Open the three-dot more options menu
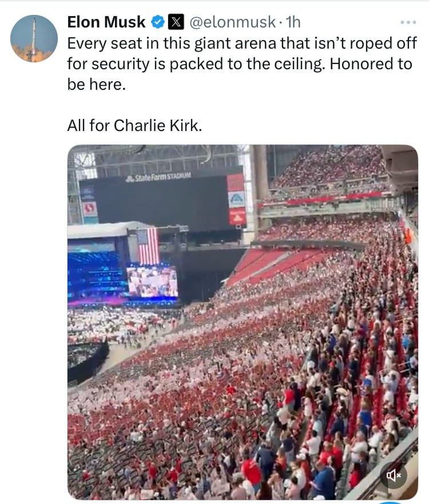This screenshot has height=504, width=429. [x=408, y=22]
